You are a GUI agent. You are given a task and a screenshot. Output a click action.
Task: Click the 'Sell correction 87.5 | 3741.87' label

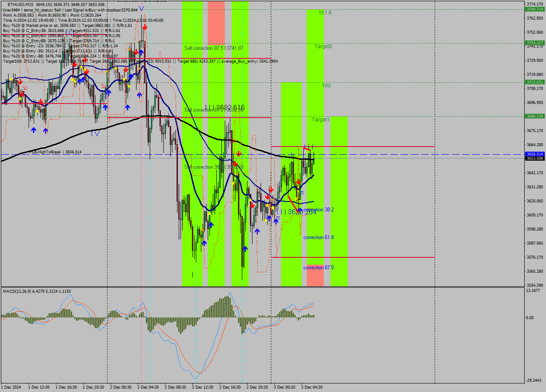point(214,48)
